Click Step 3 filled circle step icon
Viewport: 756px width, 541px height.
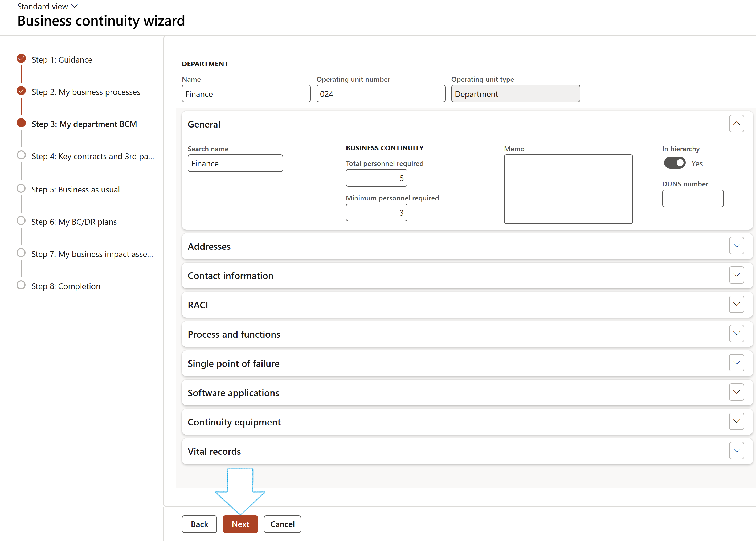(x=21, y=123)
